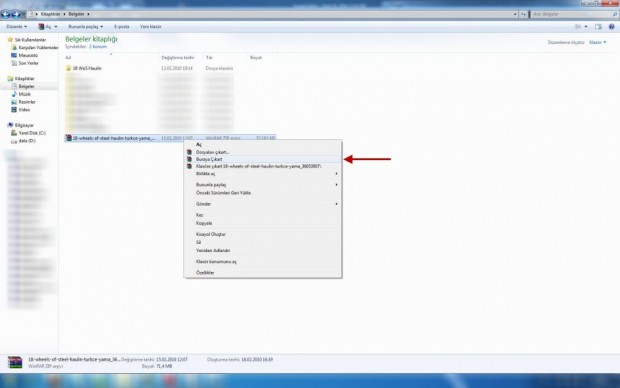Open the Help question mark icon
Viewport: 620px width, 388px height.
click(x=611, y=26)
